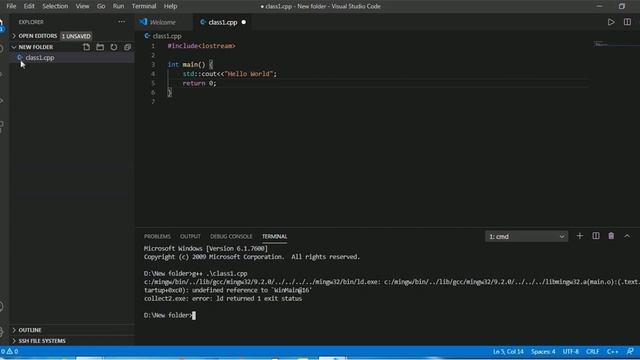Click the unsaved dot on class1.cpp tab
Screen dimensions: 640x360
[x=244, y=22]
